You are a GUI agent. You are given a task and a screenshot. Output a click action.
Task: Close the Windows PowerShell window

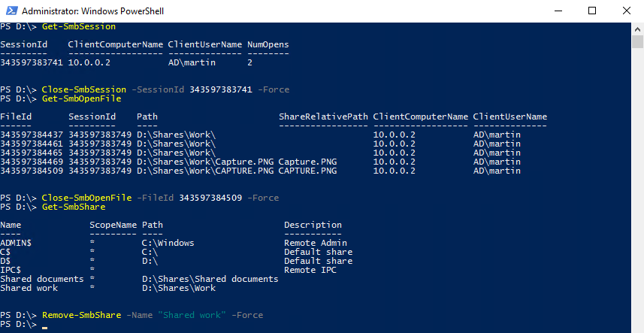tap(626, 11)
